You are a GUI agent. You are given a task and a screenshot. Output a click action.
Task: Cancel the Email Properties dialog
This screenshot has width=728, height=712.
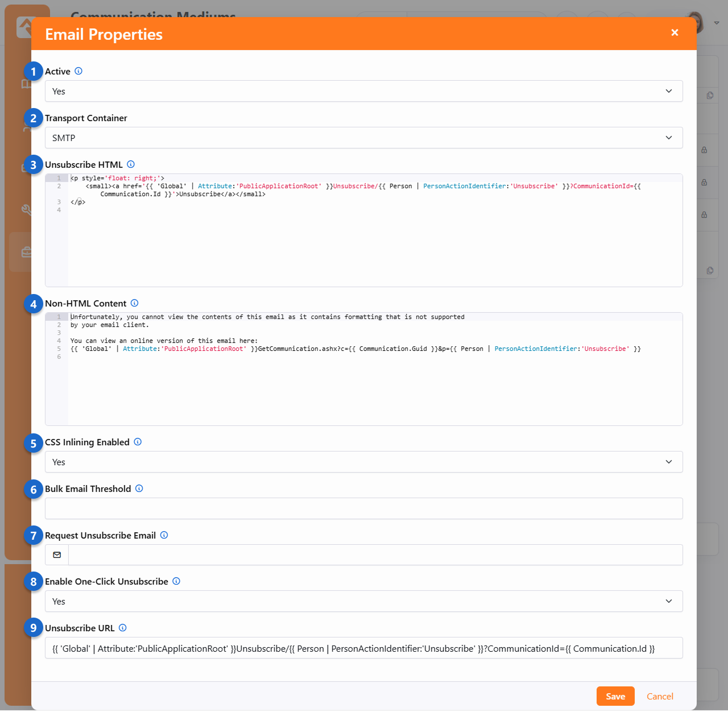[660, 696]
